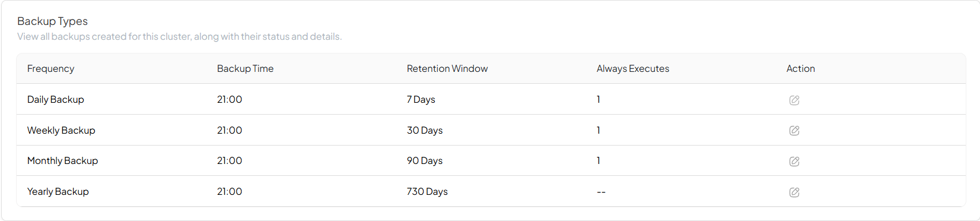Click the 730 Days retention value
Image resolution: width=980 pixels, height=221 pixels.
pyautogui.click(x=427, y=191)
